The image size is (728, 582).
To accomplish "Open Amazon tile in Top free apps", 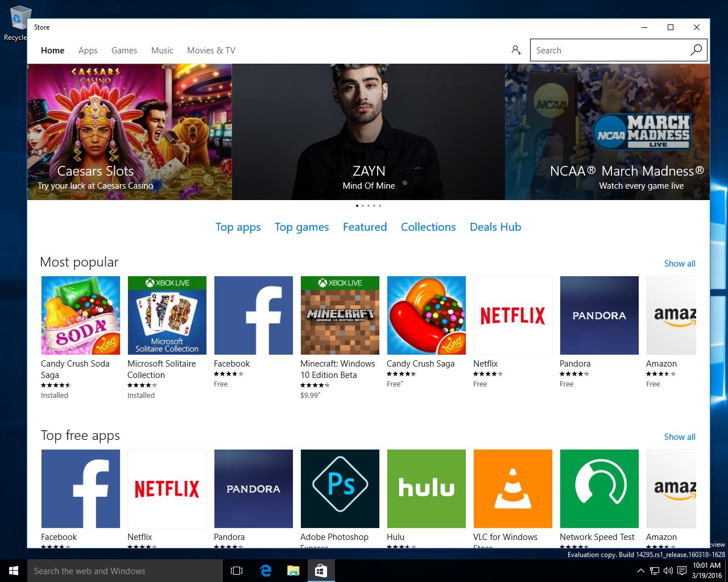I will (671, 489).
